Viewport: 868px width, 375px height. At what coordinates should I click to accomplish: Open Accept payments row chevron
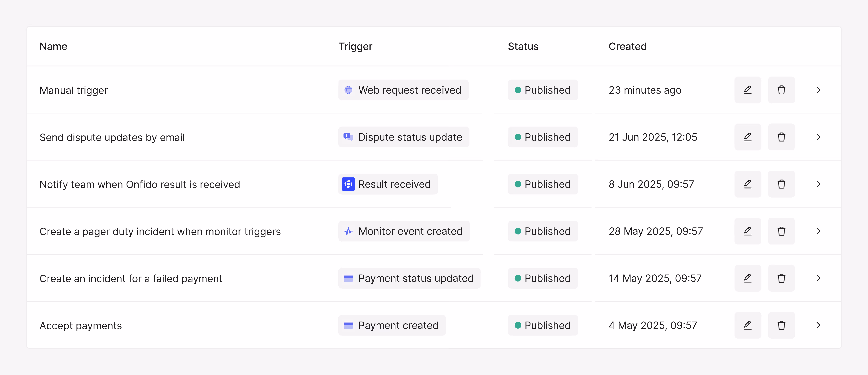tap(818, 325)
